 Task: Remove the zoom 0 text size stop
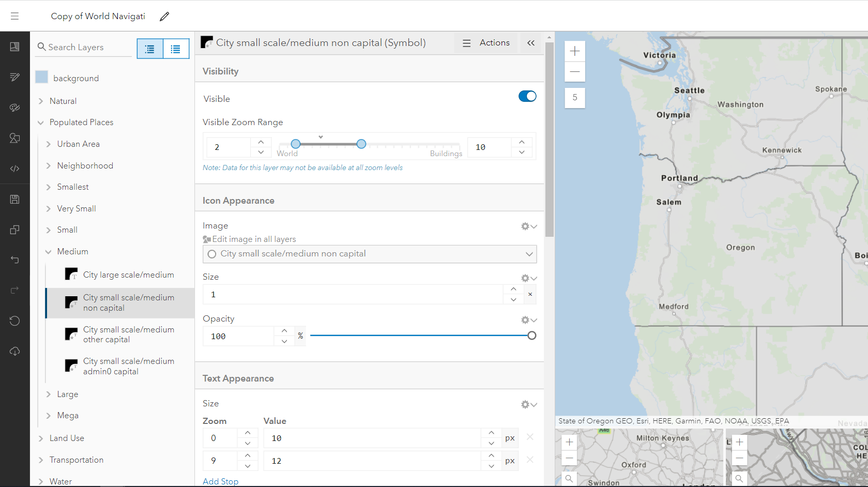coord(530,437)
